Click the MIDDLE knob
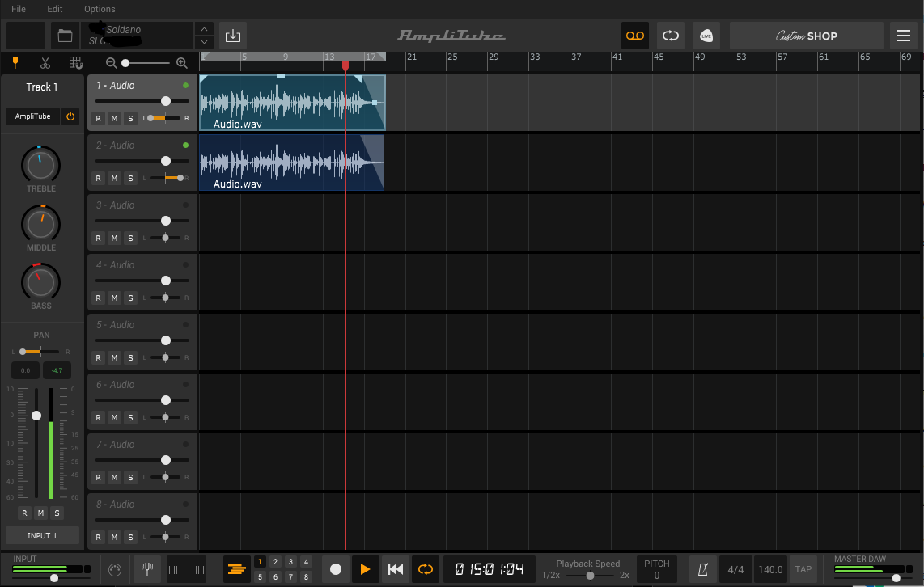924x587 pixels. click(x=40, y=224)
